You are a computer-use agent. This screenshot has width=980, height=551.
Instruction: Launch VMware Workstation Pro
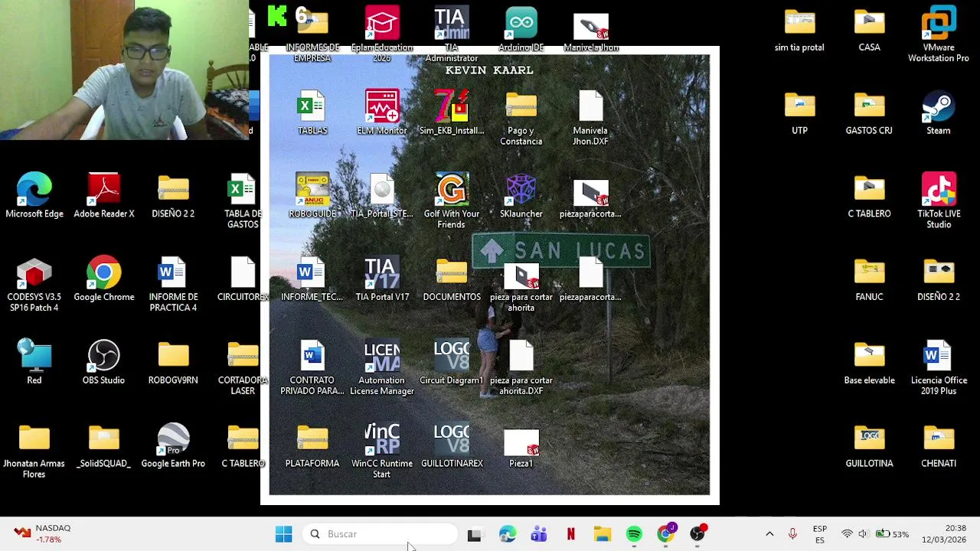(939, 34)
